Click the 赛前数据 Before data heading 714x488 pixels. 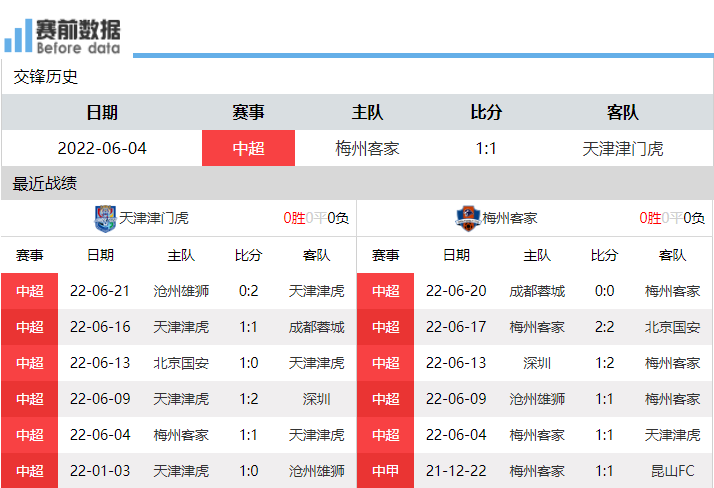pyautogui.click(x=78, y=36)
